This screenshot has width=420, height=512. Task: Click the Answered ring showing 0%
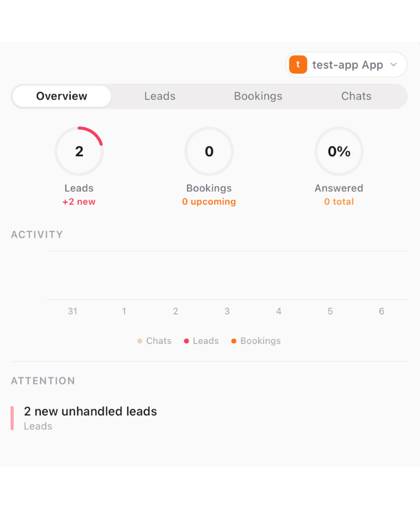tap(339, 151)
